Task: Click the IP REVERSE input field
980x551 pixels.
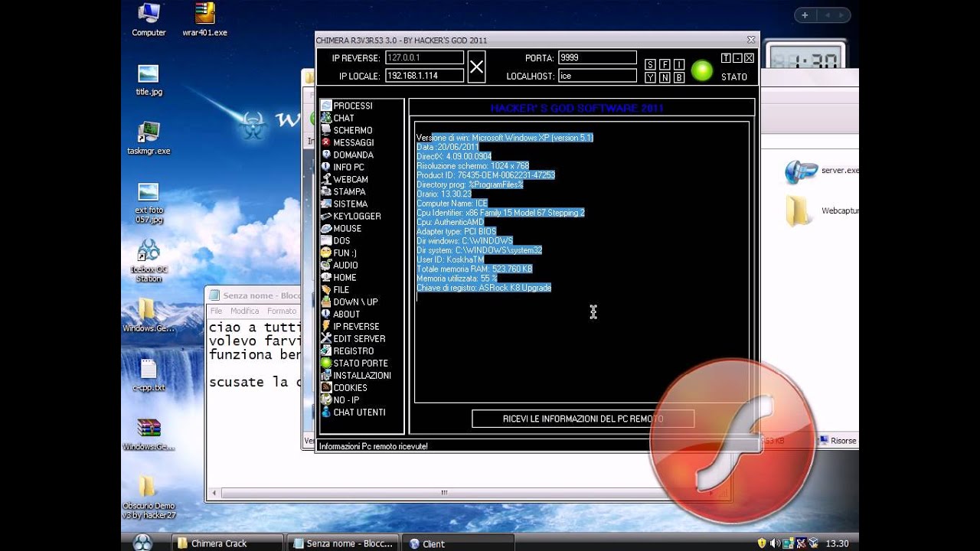Action: click(424, 57)
